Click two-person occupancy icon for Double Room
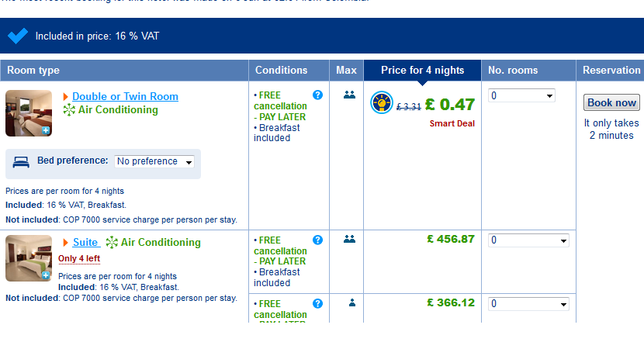The height and width of the screenshot is (349, 644). point(349,95)
